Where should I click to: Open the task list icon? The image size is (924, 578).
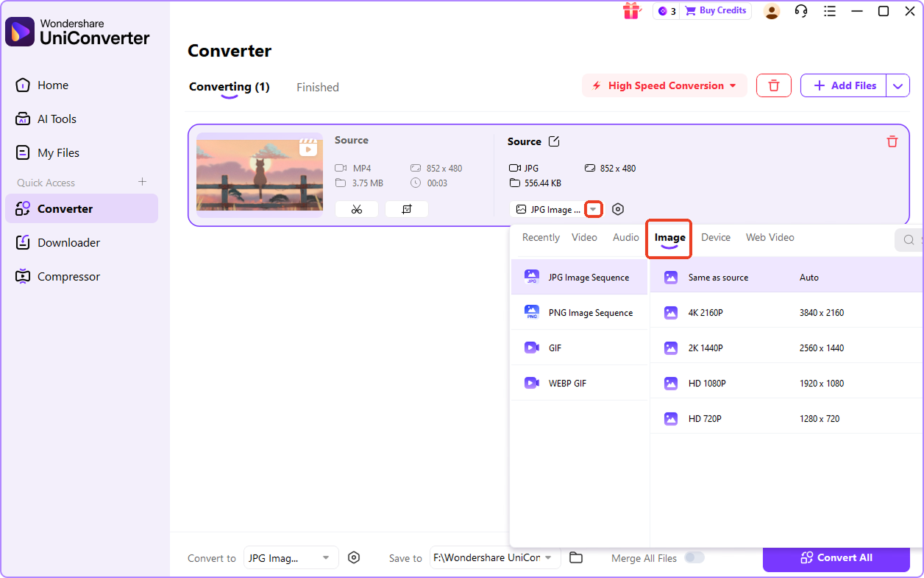click(x=830, y=11)
